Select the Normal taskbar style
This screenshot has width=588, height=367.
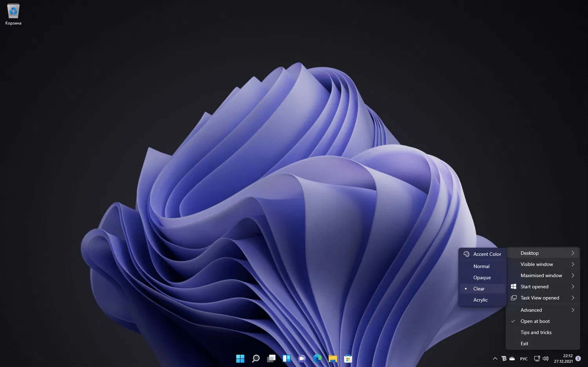pyautogui.click(x=483, y=266)
